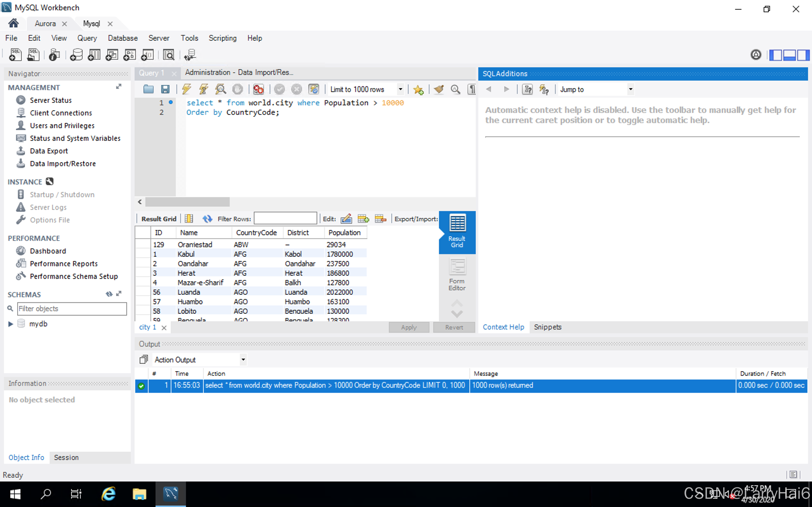Toggle the left sidebar panel visibility

click(x=776, y=55)
